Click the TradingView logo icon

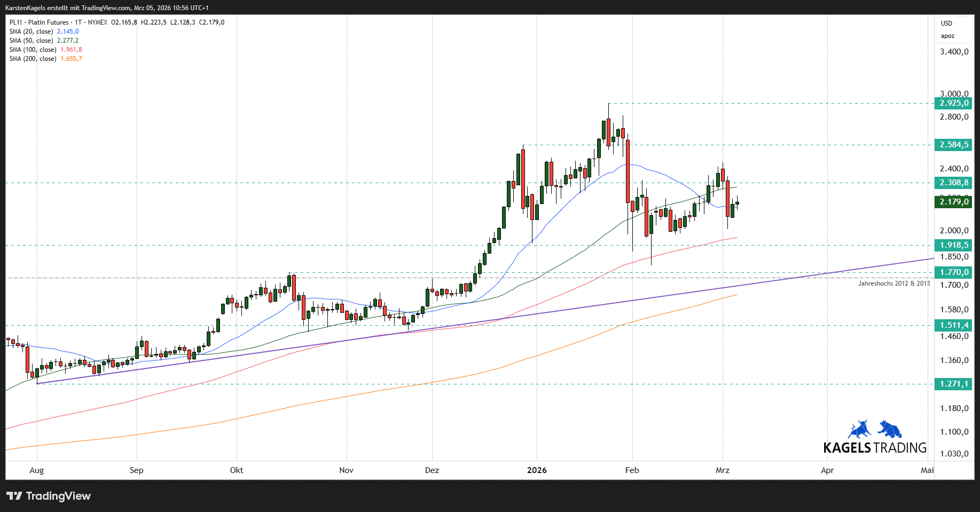point(14,496)
